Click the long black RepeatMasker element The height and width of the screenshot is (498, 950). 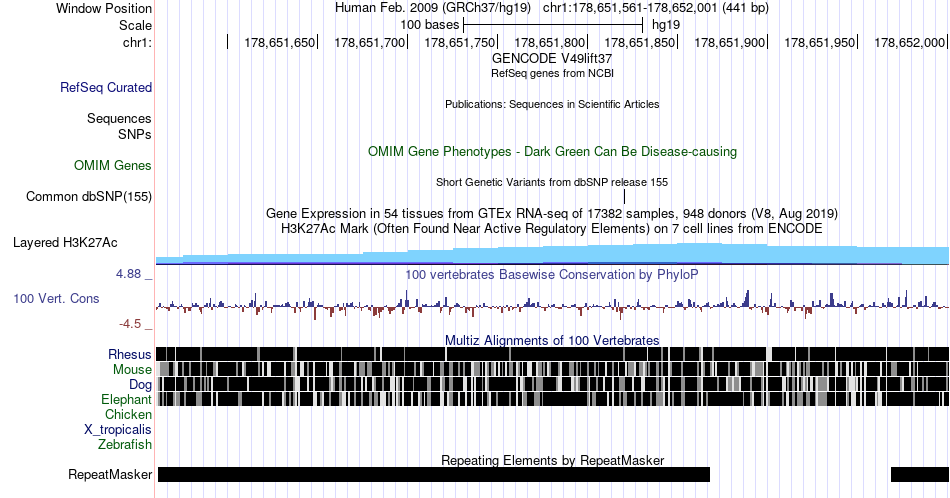pos(434,474)
